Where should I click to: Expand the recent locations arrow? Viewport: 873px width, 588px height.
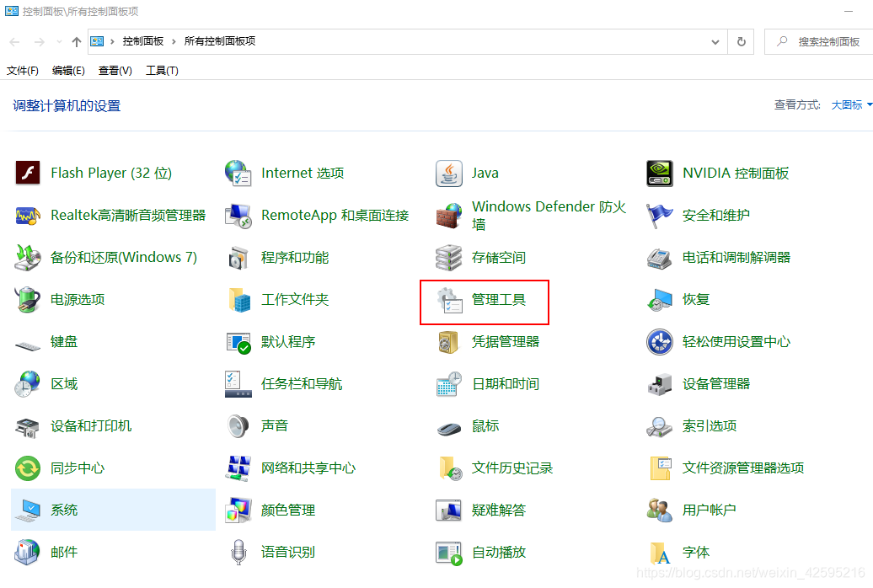(59, 42)
